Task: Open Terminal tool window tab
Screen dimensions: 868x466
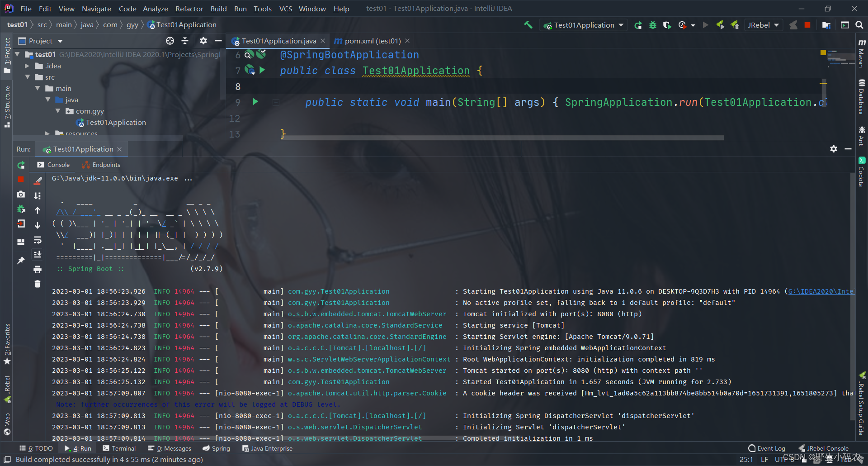Action: pyautogui.click(x=119, y=448)
